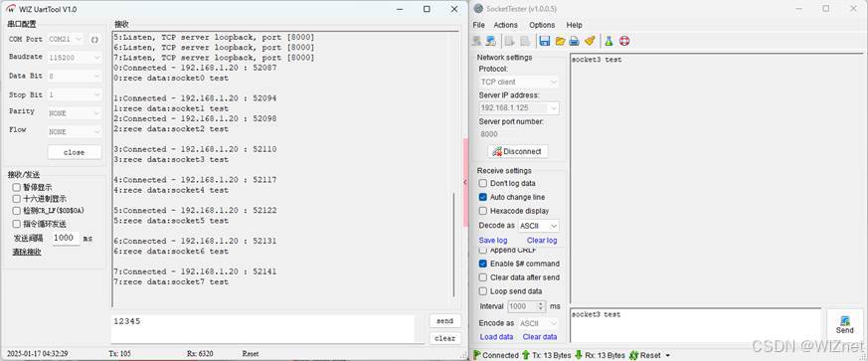Open the Options menu
This screenshot has height=361, width=868.
point(542,25)
